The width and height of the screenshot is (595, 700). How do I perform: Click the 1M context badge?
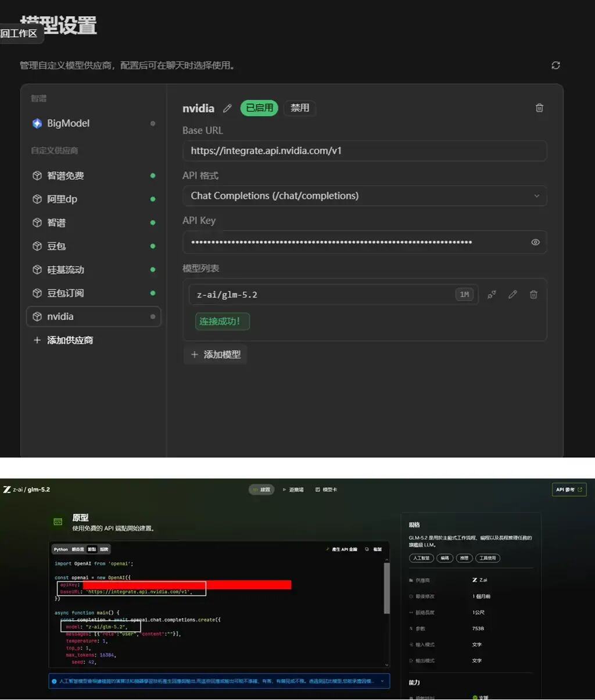464,295
